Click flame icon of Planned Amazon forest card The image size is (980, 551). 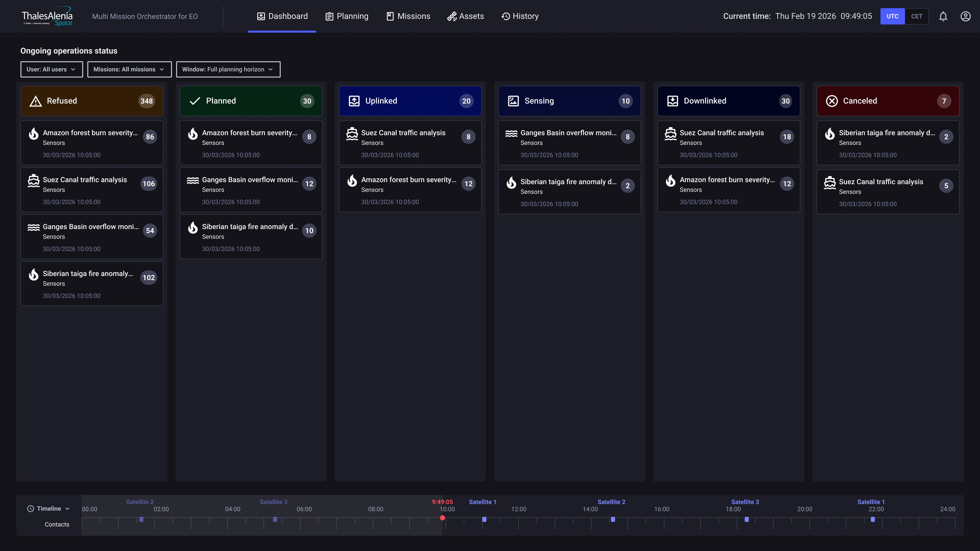(x=193, y=133)
